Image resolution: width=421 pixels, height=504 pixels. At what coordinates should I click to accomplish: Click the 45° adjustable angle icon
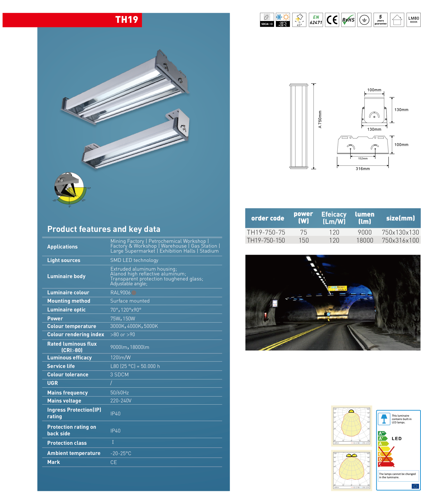pyautogui.click(x=299, y=20)
